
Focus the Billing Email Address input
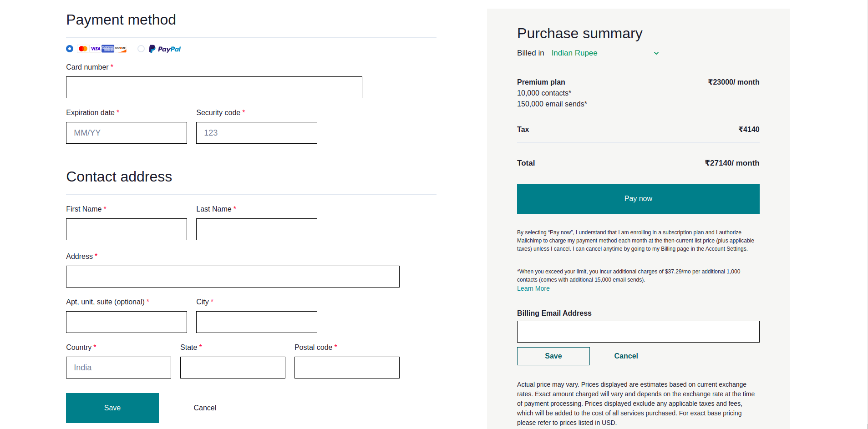tap(638, 332)
